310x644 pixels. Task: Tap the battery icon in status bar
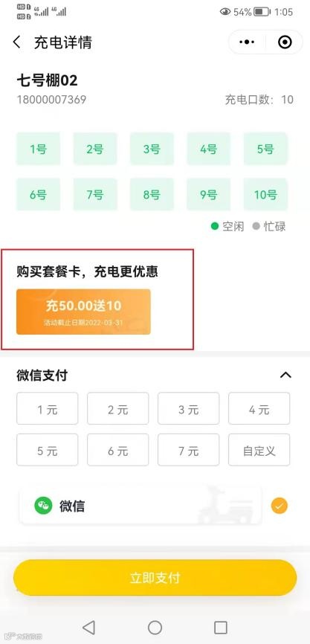pyautogui.click(x=261, y=12)
